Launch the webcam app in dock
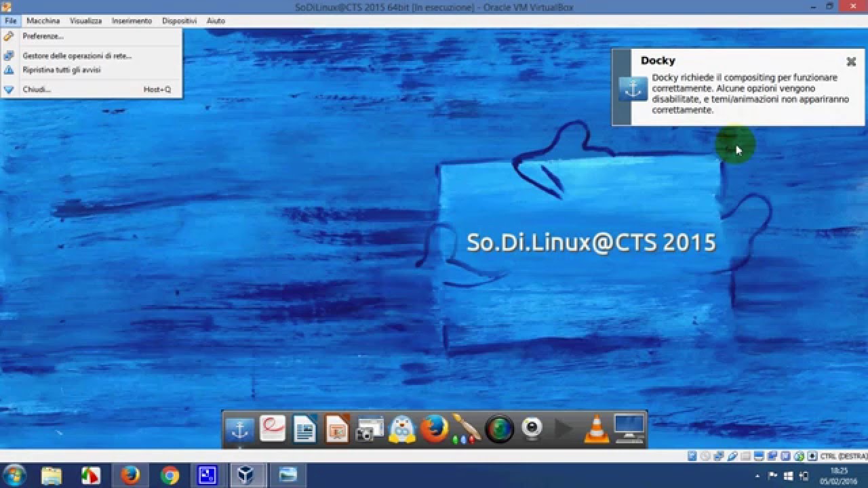Image resolution: width=868 pixels, height=488 pixels. 532,429
